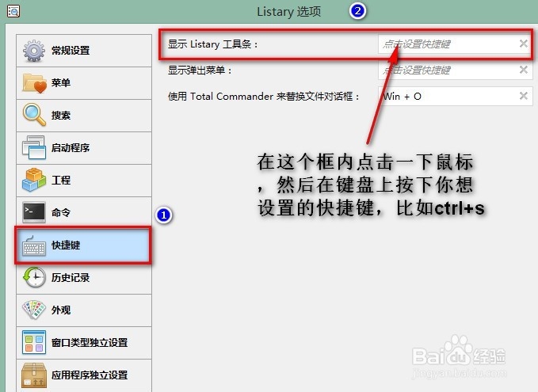538x392 pixels.
Task: Click the Listary app icon in title bar
Action: 13,11
